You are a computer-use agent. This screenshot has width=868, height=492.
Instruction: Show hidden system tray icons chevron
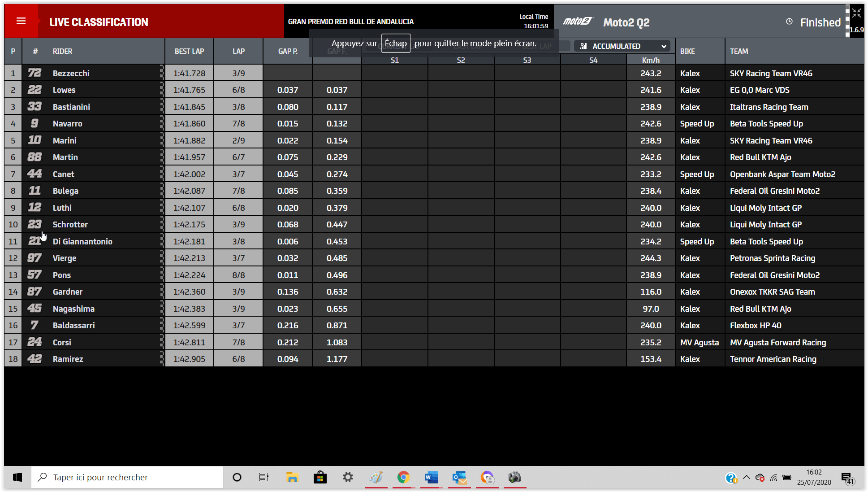(746, 477)
